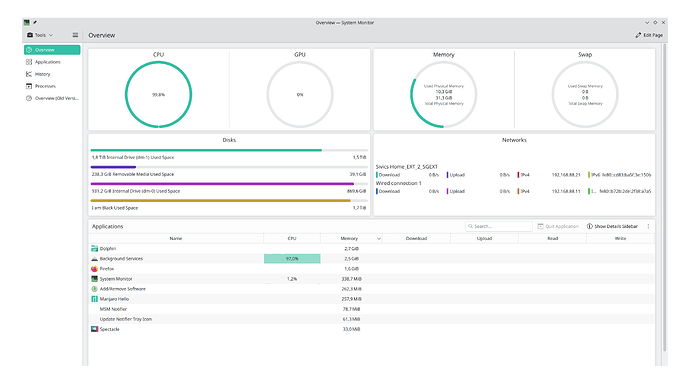Select the MSM Notifier row
Screen dimensions: 690x392
pyautogui.click(x=371, y=309)
